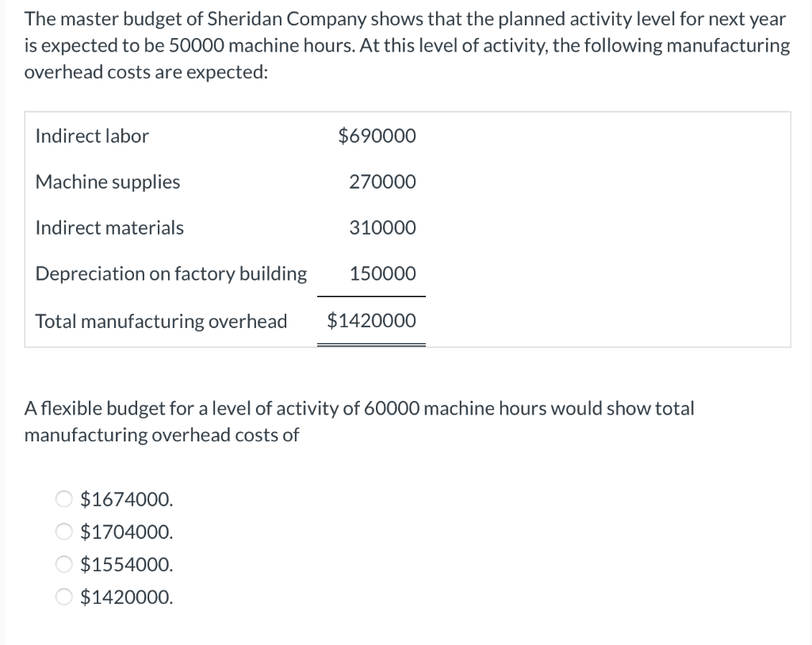Click the $1420000 total amount in the table
Image resolution: width=812 pixels, height=645 pixels.
tap(371, 321)
